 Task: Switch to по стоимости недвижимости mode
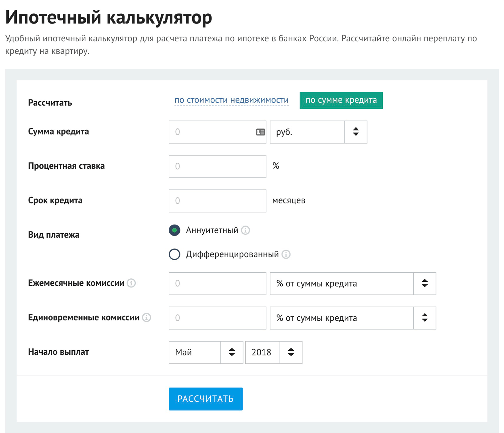(232, 100)
